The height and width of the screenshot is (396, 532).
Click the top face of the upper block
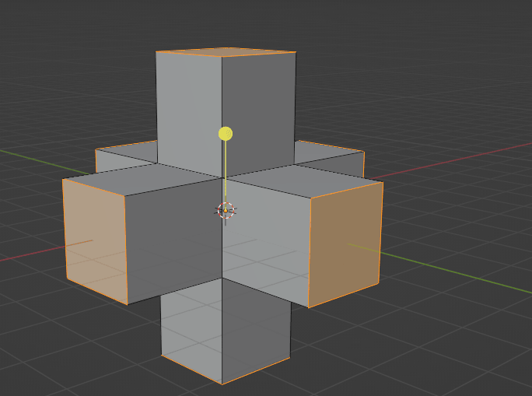click(226, 52)
